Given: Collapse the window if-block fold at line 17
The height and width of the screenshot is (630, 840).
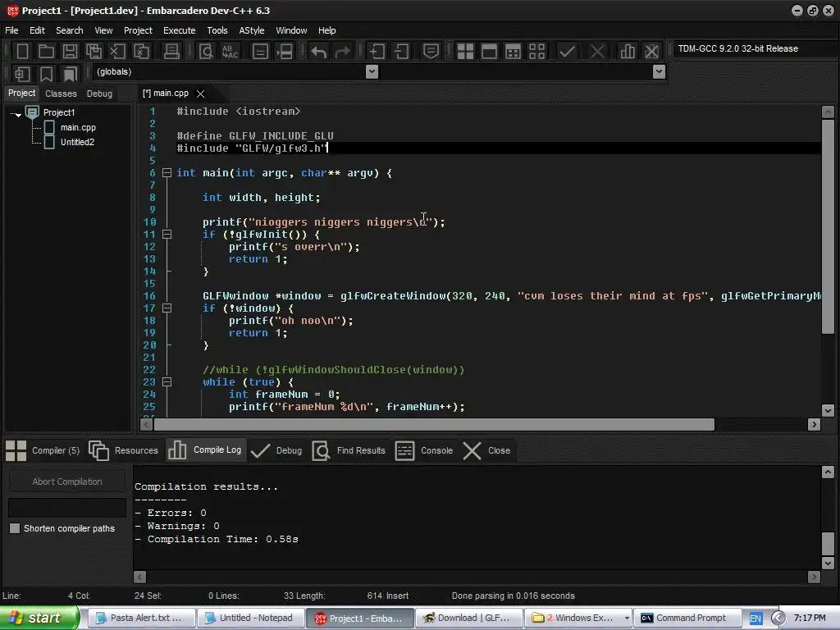Looking at the screenshot, I should click(x=167, y=308).
